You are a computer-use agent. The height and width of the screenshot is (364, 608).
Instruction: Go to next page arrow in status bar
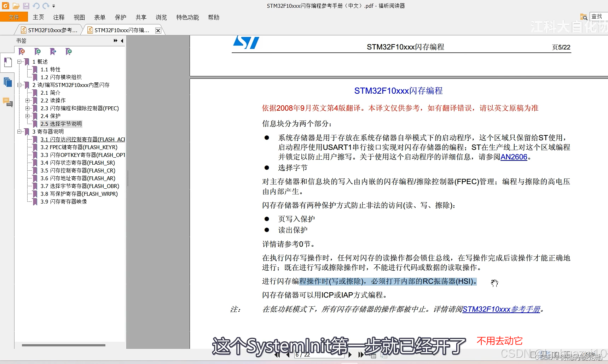pos(350,354)
